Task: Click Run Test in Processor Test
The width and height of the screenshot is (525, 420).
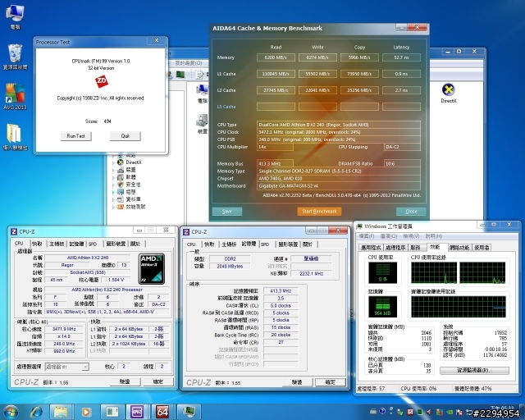Action: click(x=76, y=135)
